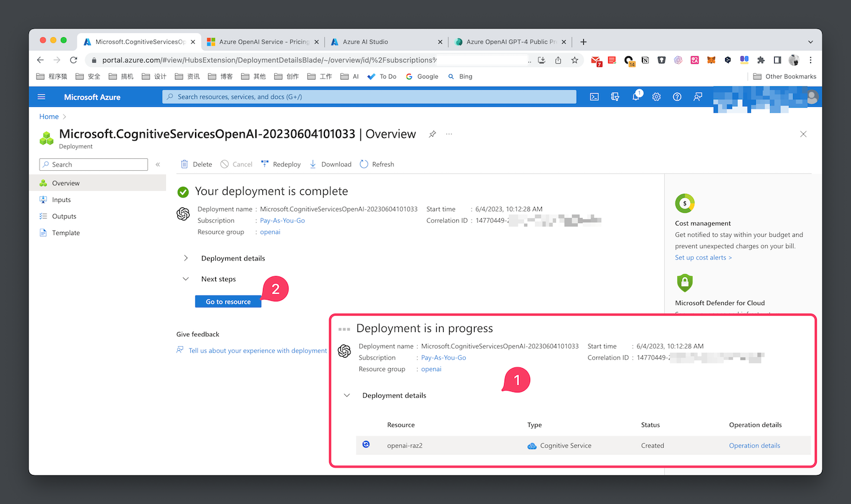Click Set up cost alerts link
This screenshot has height=504, width=851.
pos(703,258)
